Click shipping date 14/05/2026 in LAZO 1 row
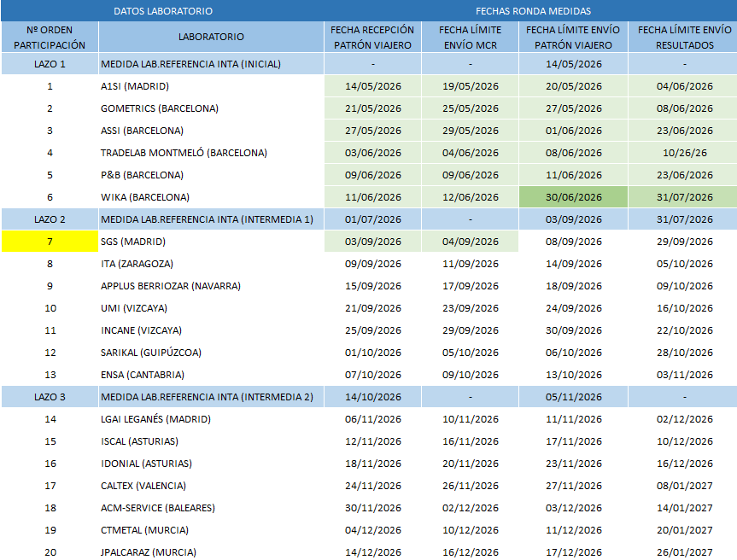737x560 pixels. [x=573, y=64]
